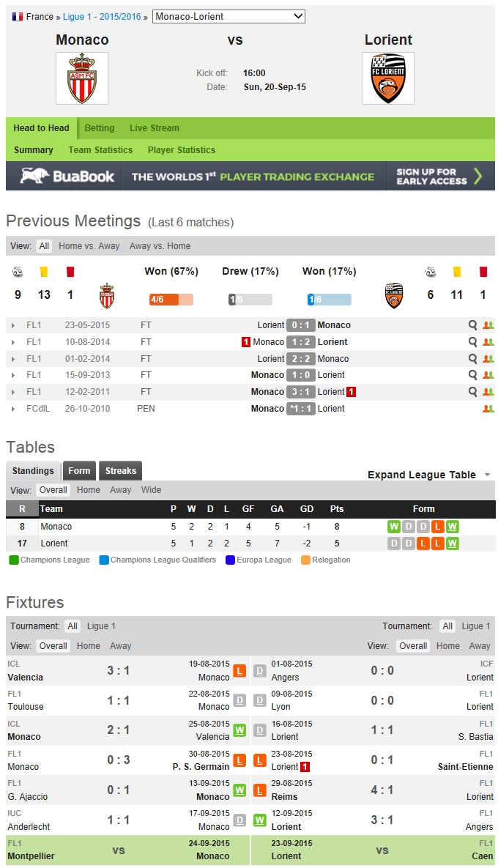
Task: Switch standings view to Wide
Action: tap(152, 490)
